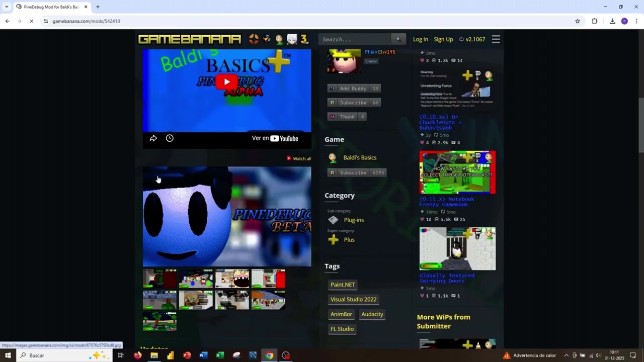Click the browser address bar
The width and height of the screenshot is (644, 362).
(307, 21)
